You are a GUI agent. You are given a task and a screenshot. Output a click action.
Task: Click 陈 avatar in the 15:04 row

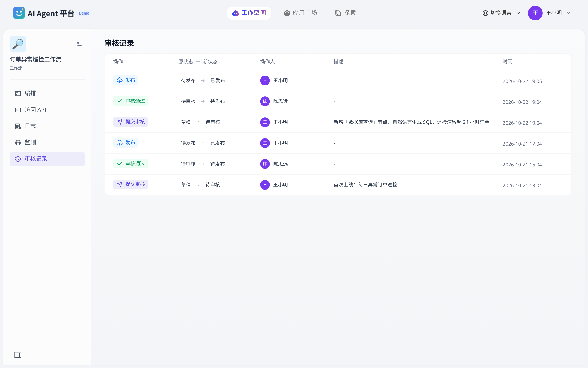(x=265, y=164)
